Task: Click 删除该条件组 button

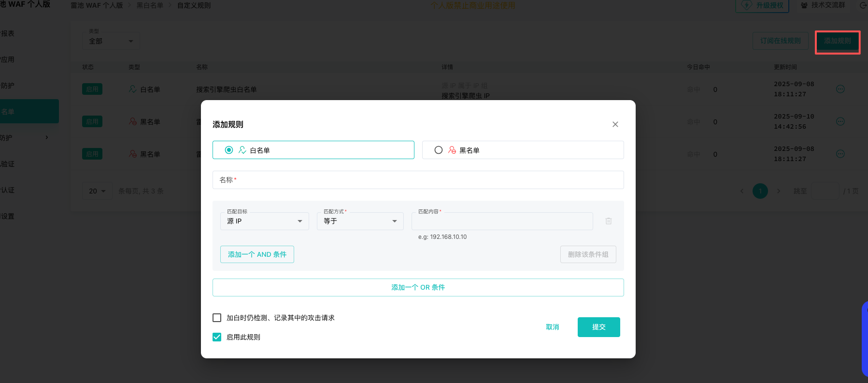Action: click(x=588, y=254)
